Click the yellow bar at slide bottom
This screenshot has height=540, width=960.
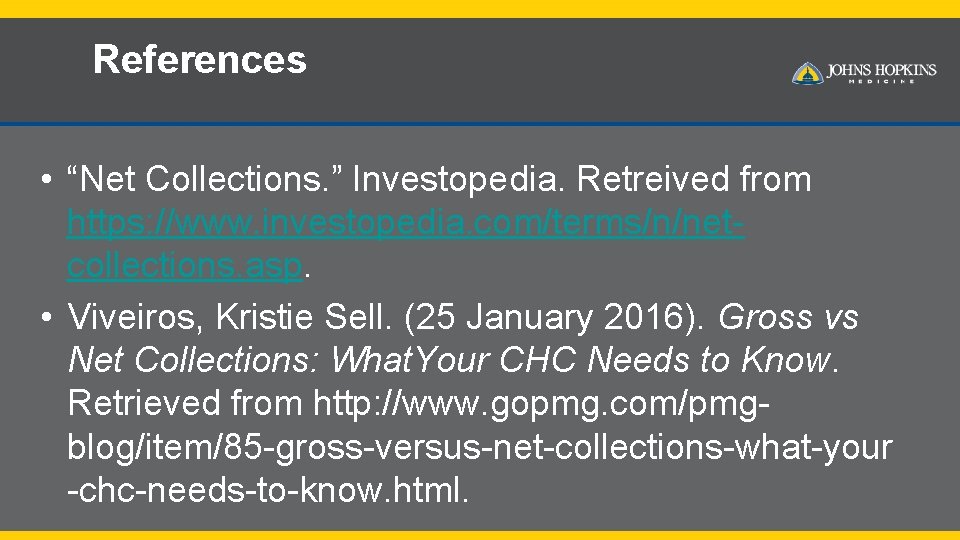tap(480, 534)
